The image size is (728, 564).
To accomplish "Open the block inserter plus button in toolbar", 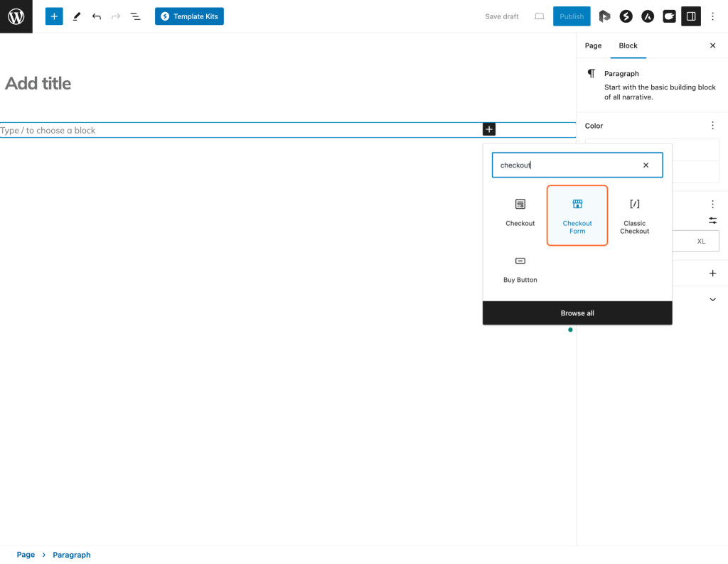I will [54, 16].
